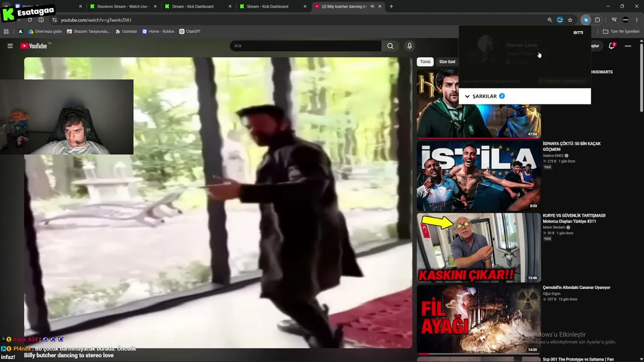
Task: Switch to Ebonivon Stream tab
Action: coord(123,7)
